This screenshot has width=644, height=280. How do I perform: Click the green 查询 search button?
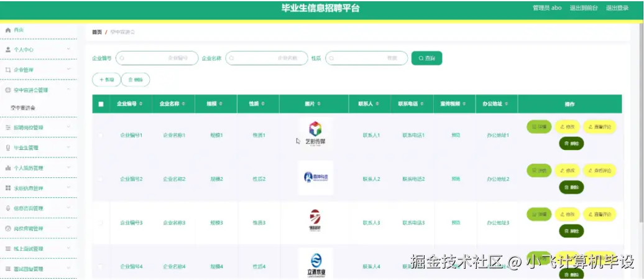(426, 58)
